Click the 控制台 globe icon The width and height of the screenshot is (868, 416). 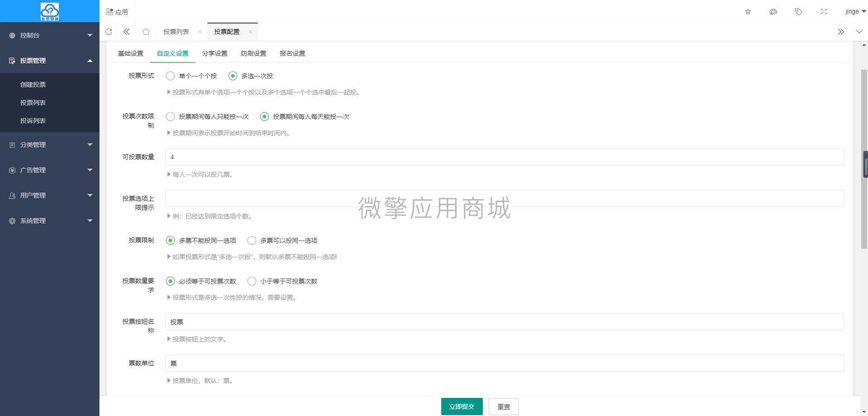[12, 35]
